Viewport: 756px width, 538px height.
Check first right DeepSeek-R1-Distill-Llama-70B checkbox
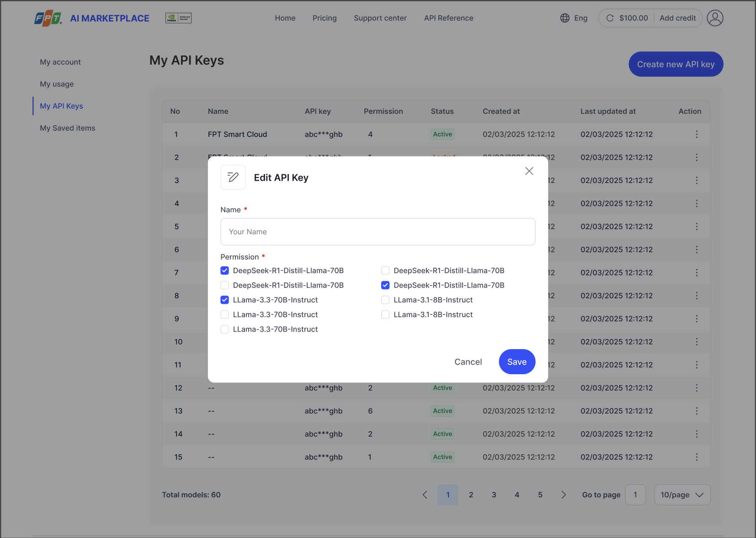point(385,271)
